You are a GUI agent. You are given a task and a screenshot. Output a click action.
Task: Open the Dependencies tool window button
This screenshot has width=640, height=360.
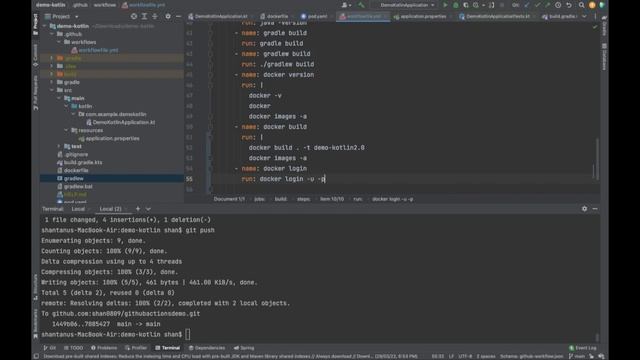point(207,348)
